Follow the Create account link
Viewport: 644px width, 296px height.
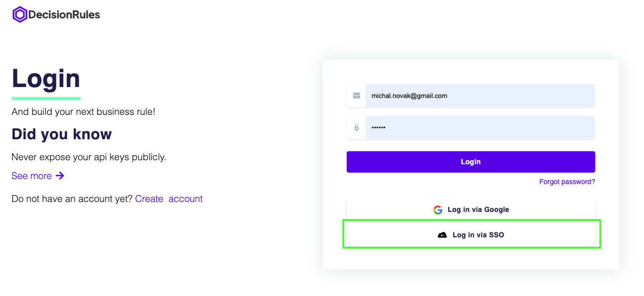point(169,199)
